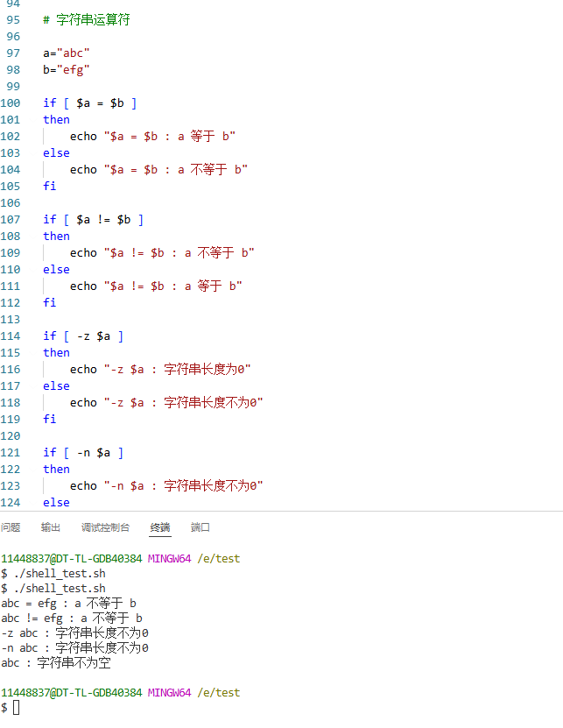Click the echo statement on line 109

(x=162, y=253)
